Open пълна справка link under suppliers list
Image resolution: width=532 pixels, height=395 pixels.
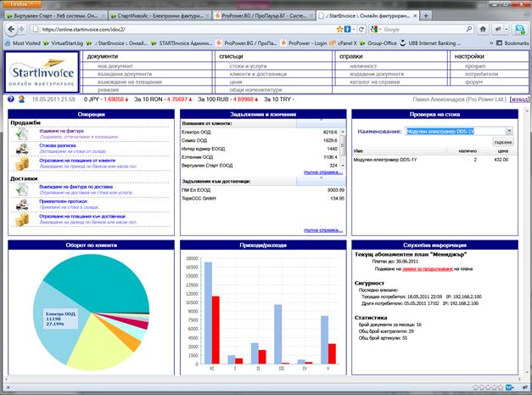click(323, 230)
